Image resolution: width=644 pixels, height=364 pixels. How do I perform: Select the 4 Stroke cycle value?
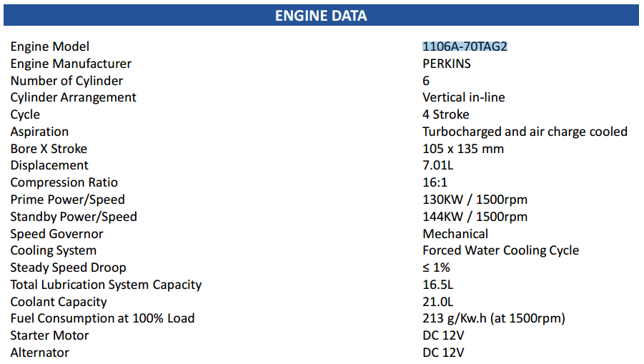click(445, 114)
